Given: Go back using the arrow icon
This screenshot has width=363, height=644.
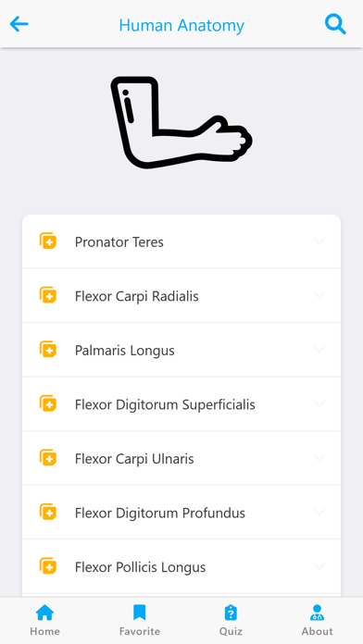Looking at the screenshot, I should click(x=19, y=24).
